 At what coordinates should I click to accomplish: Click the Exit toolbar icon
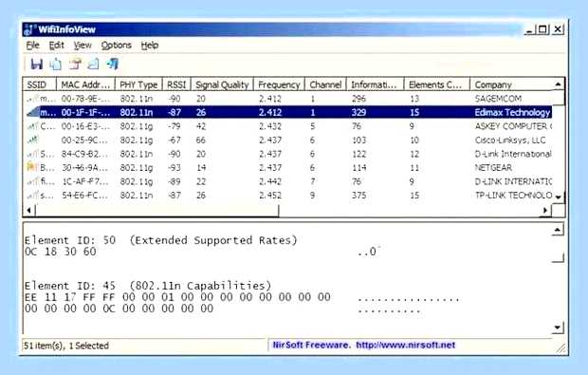pos(113,65)
